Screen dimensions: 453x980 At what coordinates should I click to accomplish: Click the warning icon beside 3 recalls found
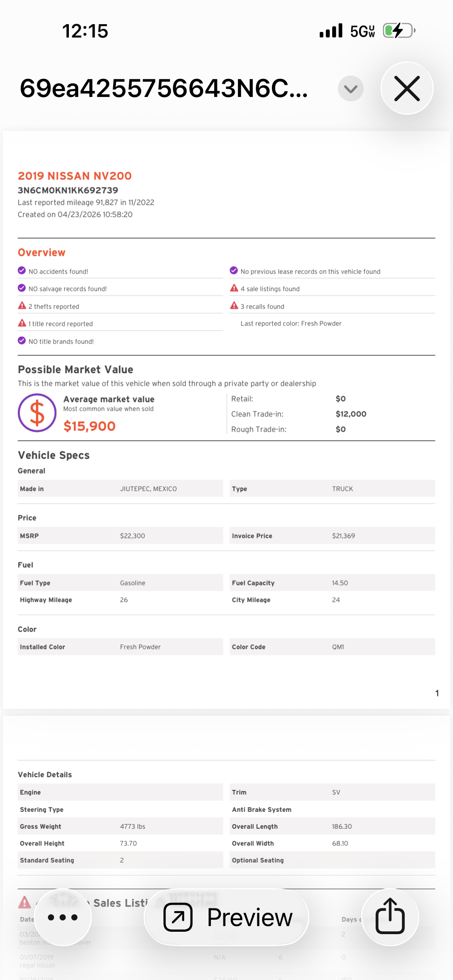click(x=234, y=306)
